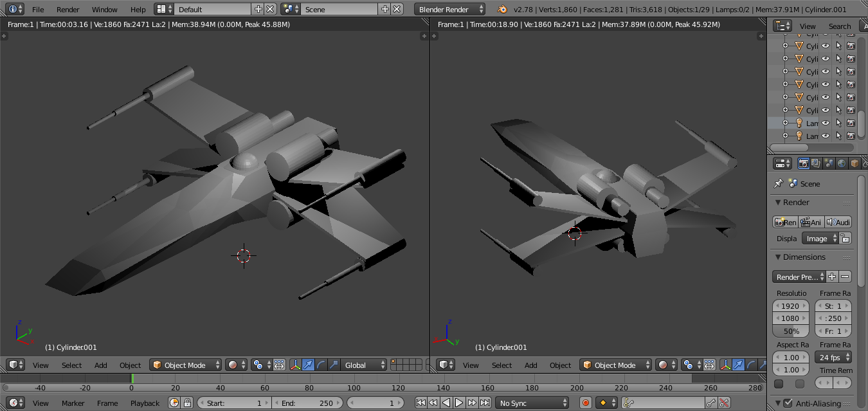This screenshot has height=411, width=868.
Task: Jump to the timeline end frame
Action: point(485,403)
